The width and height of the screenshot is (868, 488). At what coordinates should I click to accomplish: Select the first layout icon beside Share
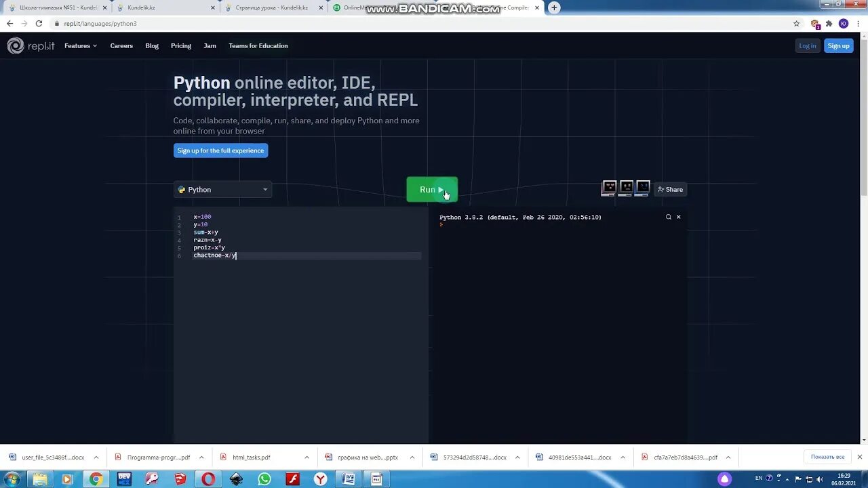609,188
